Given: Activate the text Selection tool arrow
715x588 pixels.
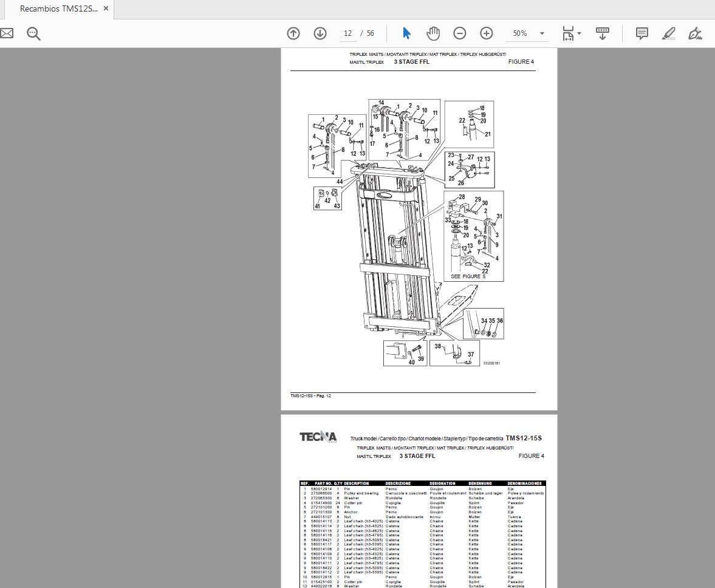Looking at the screenshot, I should coord(406,33).
